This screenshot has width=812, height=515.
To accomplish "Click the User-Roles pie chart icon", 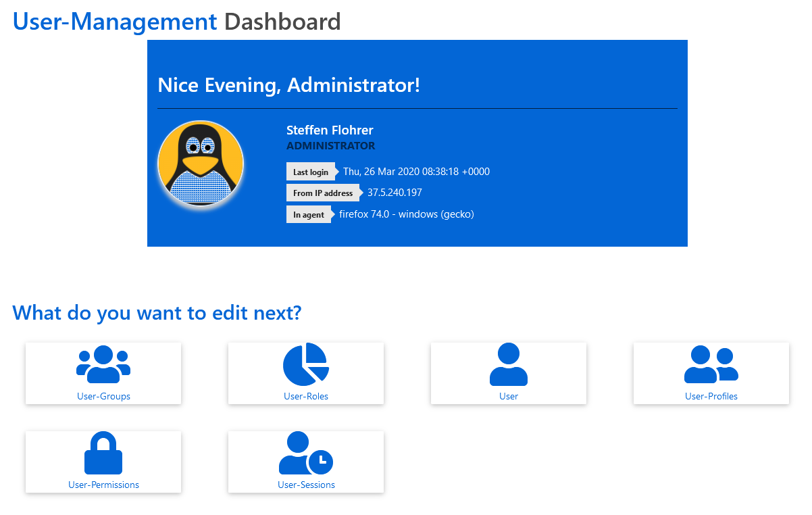I will 305,364.
